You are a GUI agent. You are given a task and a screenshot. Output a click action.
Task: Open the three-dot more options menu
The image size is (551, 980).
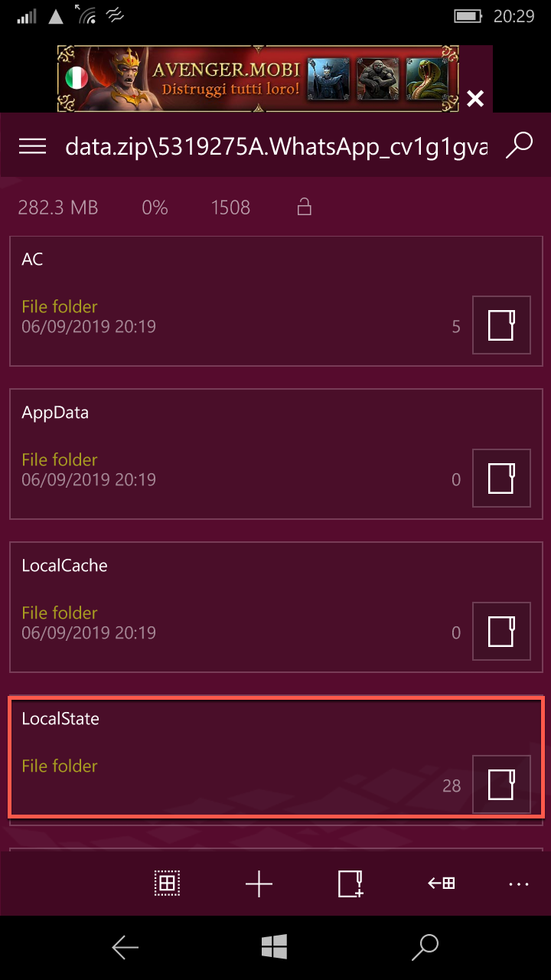pyautogui.click(x=519, y=884)
